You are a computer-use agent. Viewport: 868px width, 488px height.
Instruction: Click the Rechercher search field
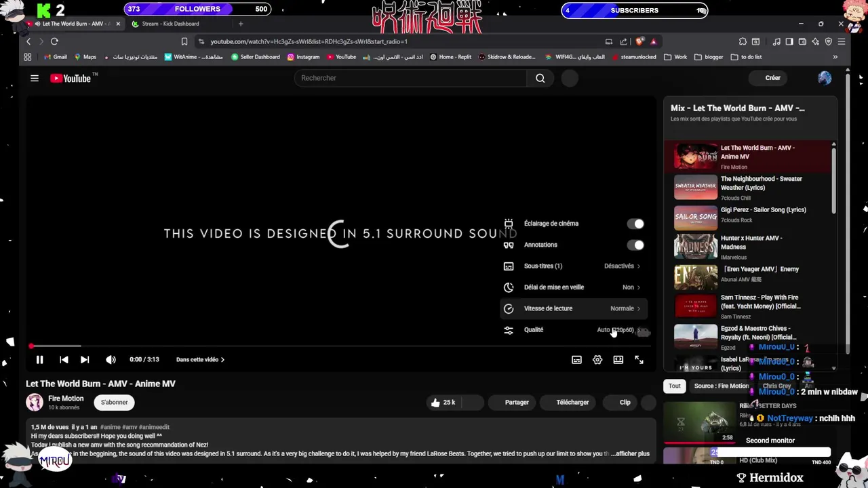(x=410, y=78)
